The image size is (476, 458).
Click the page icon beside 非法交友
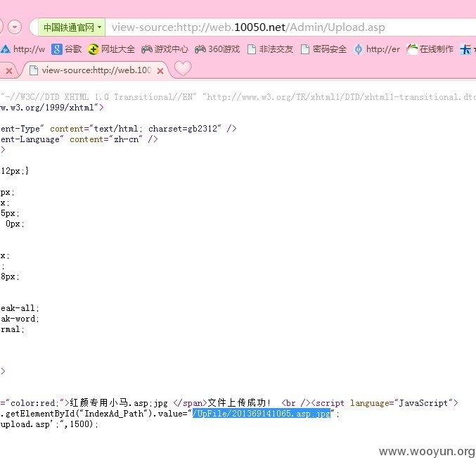tap(252, 49)
